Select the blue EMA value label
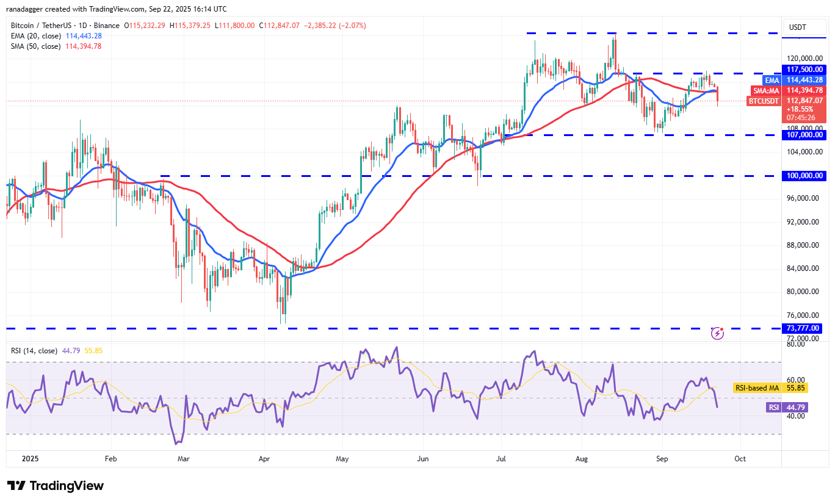The height and width of the screenshot is (504, 835). 804,79
